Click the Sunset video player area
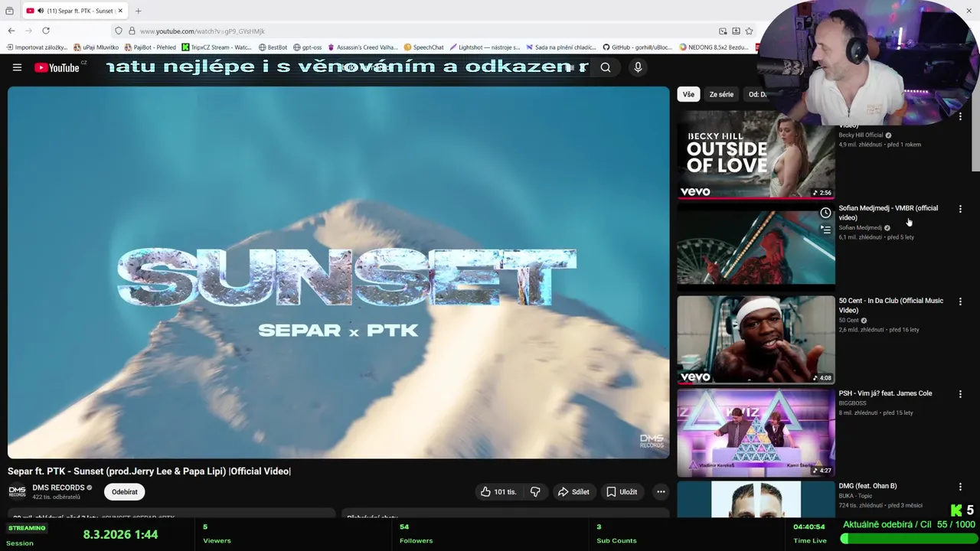 point(338,272)
